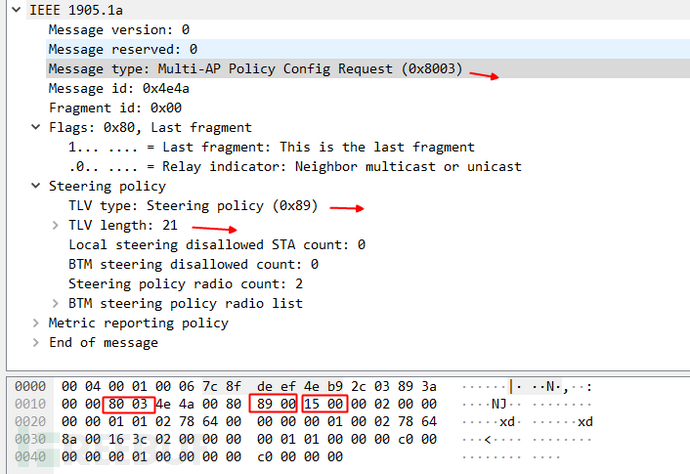Select the 'Message version: 0' row

coord(119,29)
